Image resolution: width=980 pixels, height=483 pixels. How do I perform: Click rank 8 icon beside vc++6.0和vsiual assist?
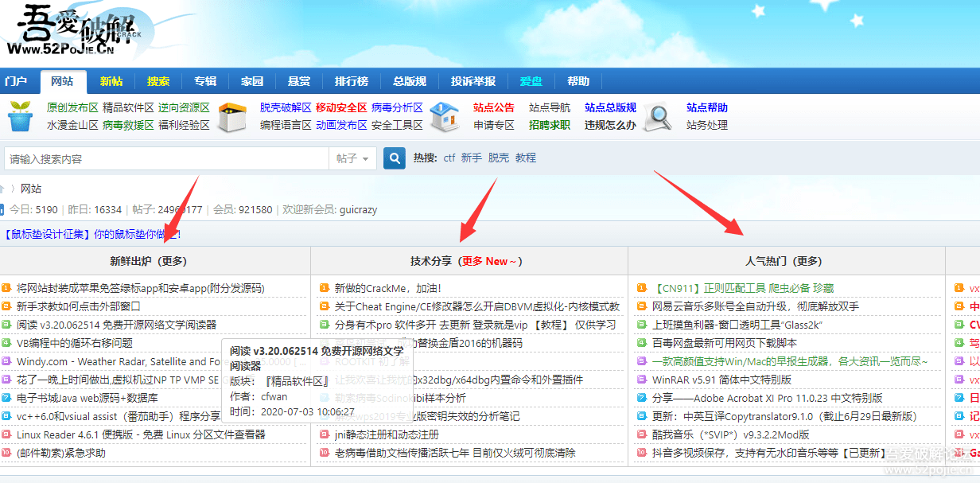pyautogui.click(x=6, y=416)
